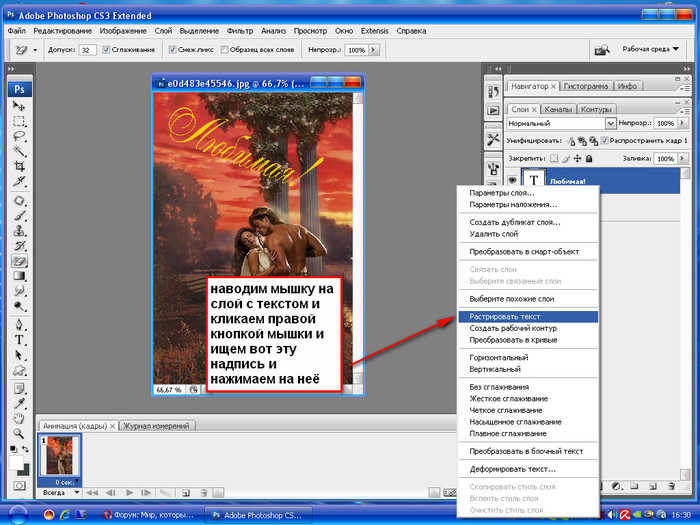Uncheck the Смеж.пикс option

[173, 49]
